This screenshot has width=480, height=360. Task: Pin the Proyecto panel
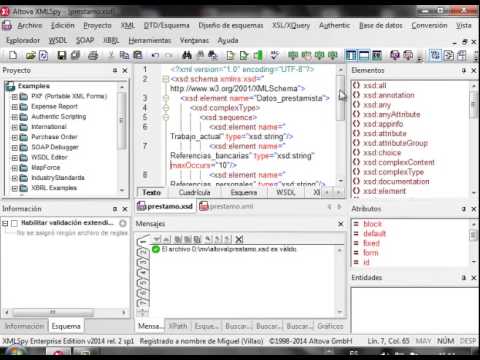[x=115, y=70]
